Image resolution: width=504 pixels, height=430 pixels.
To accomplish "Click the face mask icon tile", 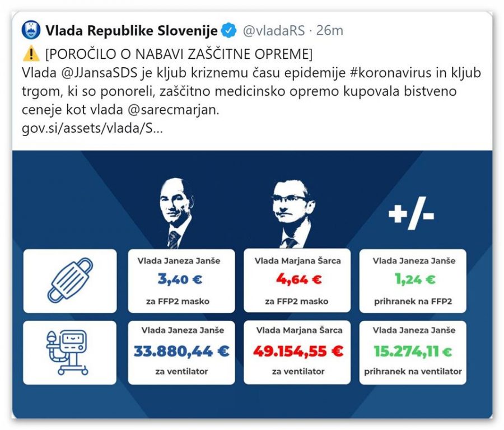I will click(x=70, y=281).
